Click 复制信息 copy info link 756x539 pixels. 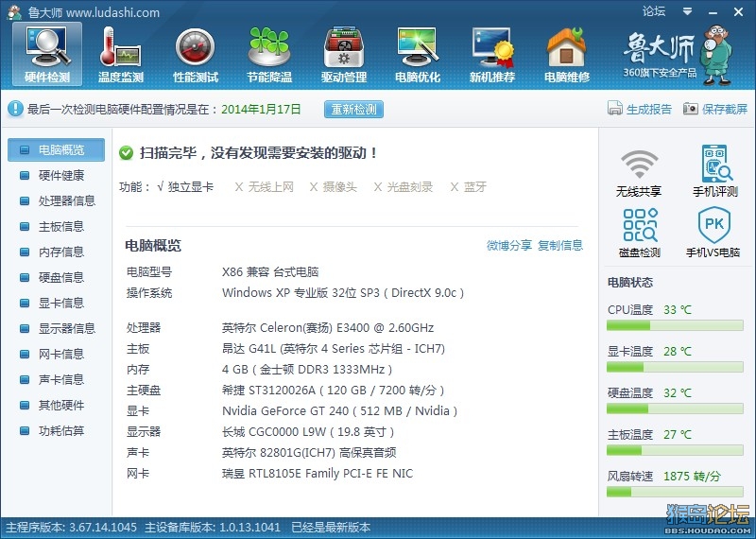tap(560, 245)
